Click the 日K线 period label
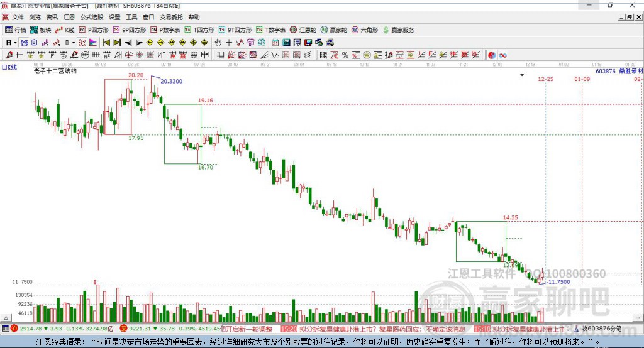This screenshot has height=348, width=644. tap(9, 67)
